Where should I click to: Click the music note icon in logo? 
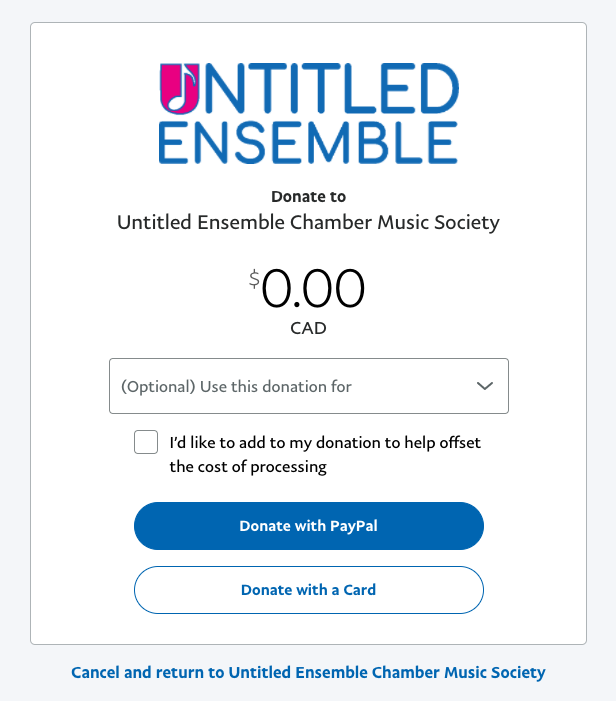(179, 88)
